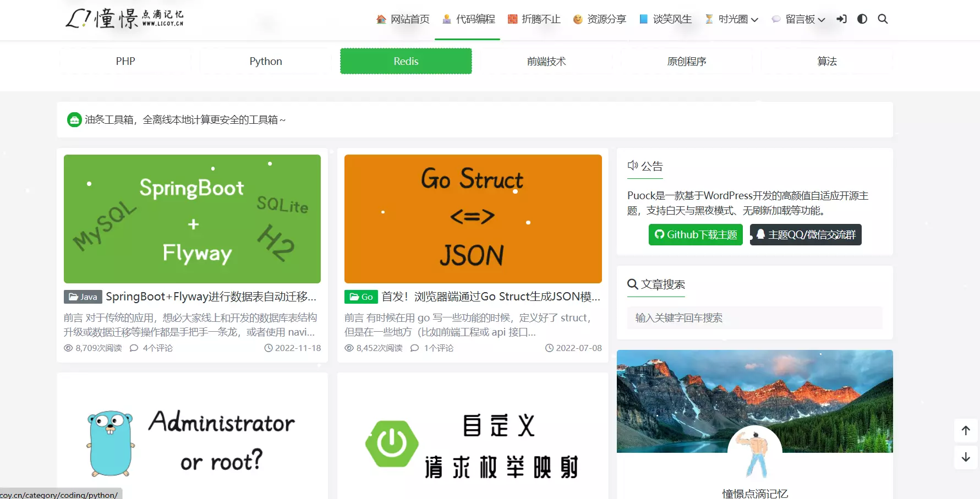Click the Go category tag
Viewport: 980px width, 499px height.
coord(361,297)
